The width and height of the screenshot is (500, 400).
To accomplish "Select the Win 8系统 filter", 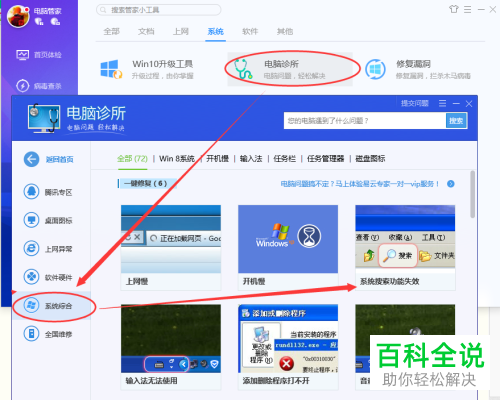I will pos(177,159).
